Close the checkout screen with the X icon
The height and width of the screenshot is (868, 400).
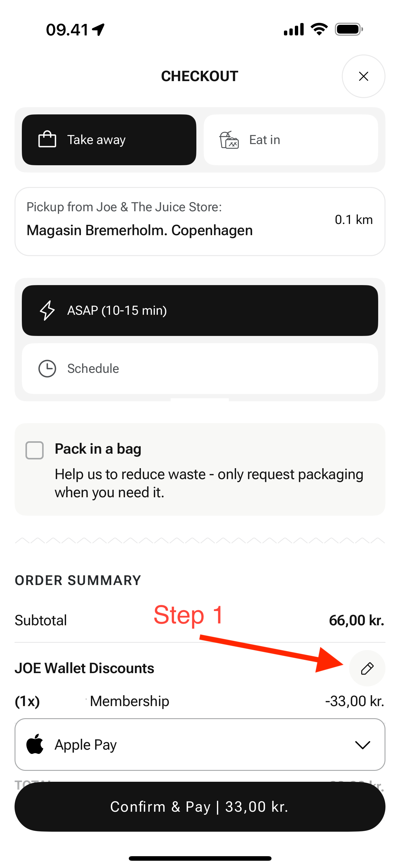click(363, 77)
